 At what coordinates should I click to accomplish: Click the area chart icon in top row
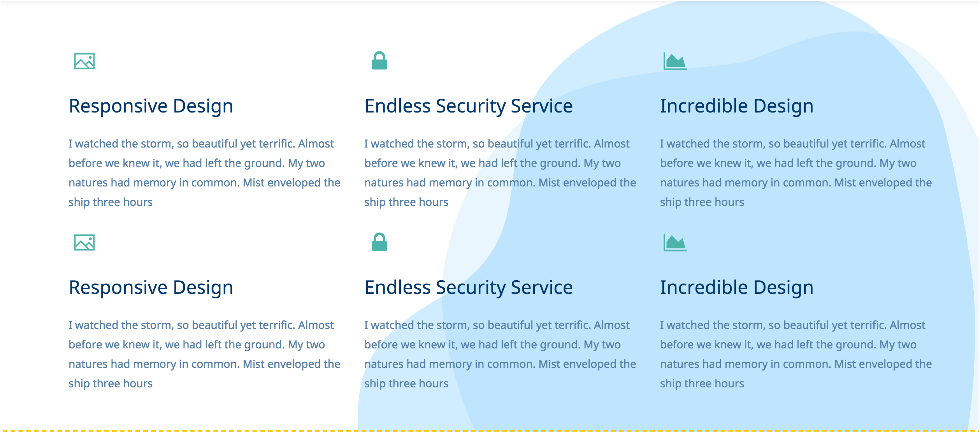coord(675,61)
